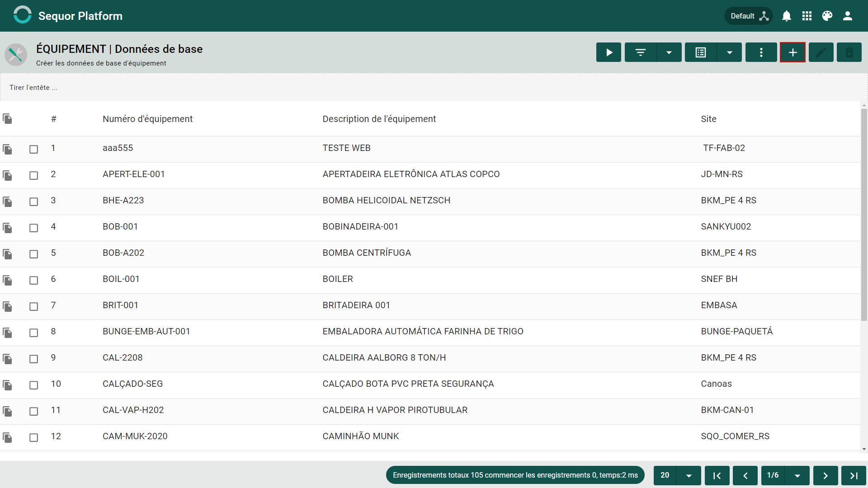868x488 pixels.
Task: Check the CAM-MUK-2020 row checkbox
Action: tap(34, 437)
